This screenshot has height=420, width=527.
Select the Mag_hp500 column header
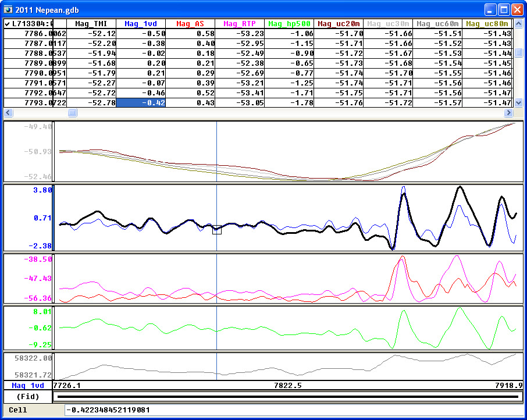[289, 24]
